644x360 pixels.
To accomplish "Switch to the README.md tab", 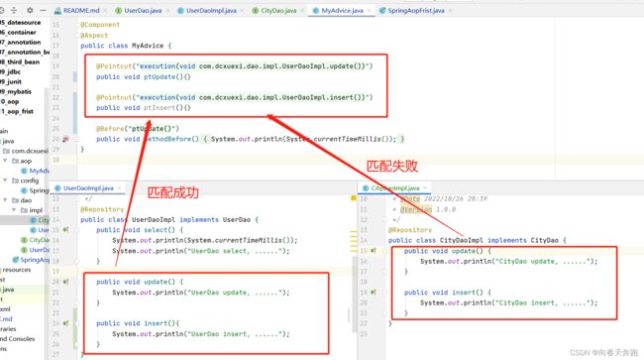I will click(81, 10).
